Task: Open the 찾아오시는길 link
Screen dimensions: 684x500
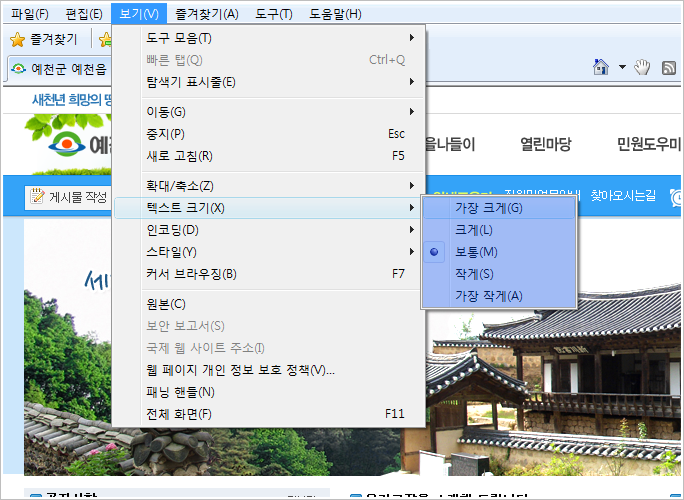Action: pyautogui.click(x=623, y=195)
